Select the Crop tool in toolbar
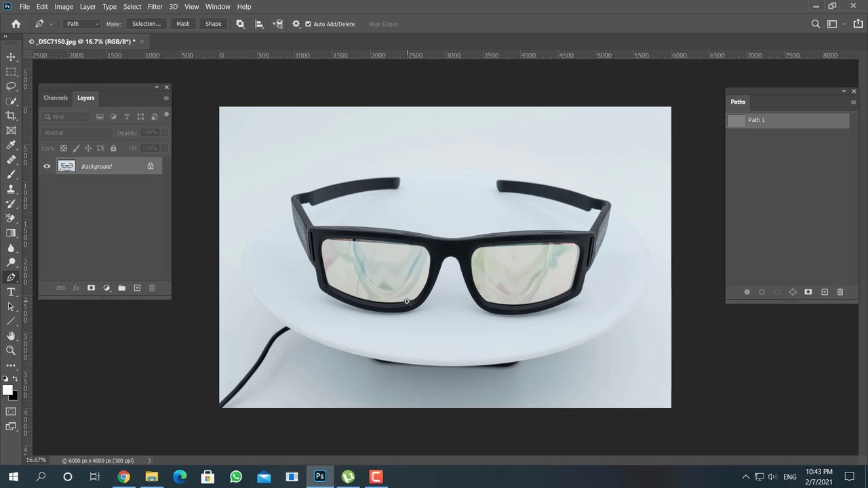The width and height of the screenshot is (868, 488). pyautogui.click(x=11, y=116)
